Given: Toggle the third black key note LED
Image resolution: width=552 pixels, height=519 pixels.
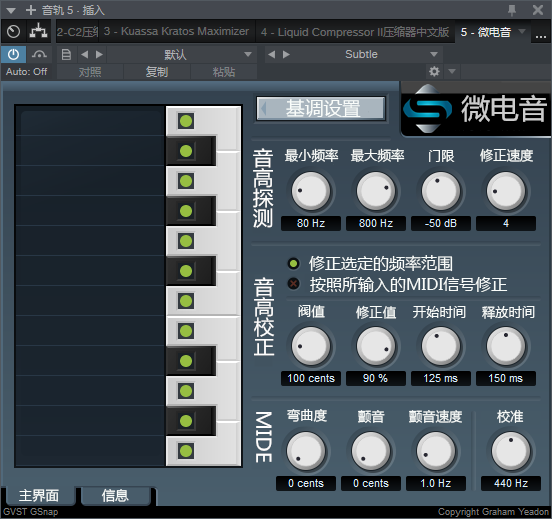Looking at the screenshot, I should (x=186, y=271).
